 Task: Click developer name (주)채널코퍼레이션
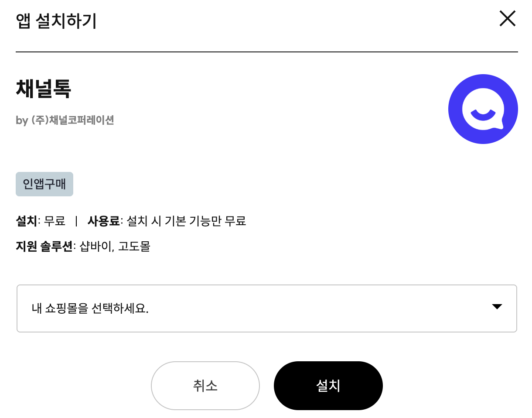[x=73, y=120]
